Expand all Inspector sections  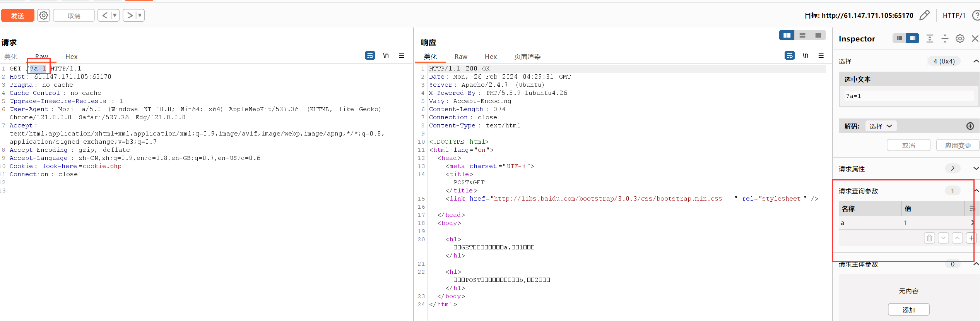click(930, 39)
